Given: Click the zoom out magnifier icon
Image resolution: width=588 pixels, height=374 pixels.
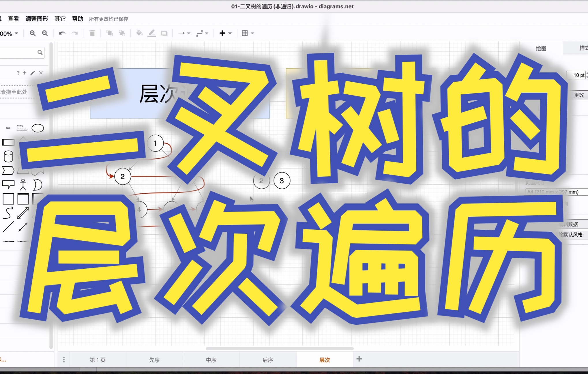Looking at the screenshot, I should coord(45,33).
